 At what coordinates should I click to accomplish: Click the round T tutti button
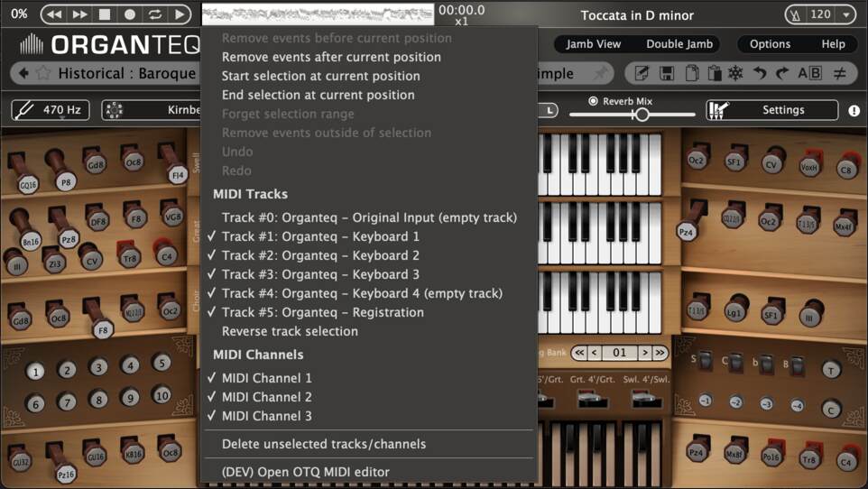pos(831,370)
